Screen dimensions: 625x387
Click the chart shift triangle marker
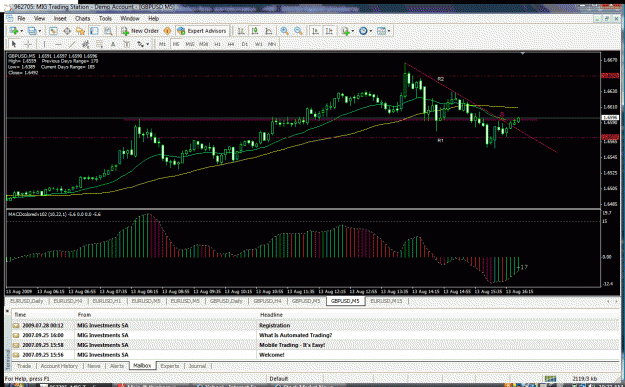[523, 53]
